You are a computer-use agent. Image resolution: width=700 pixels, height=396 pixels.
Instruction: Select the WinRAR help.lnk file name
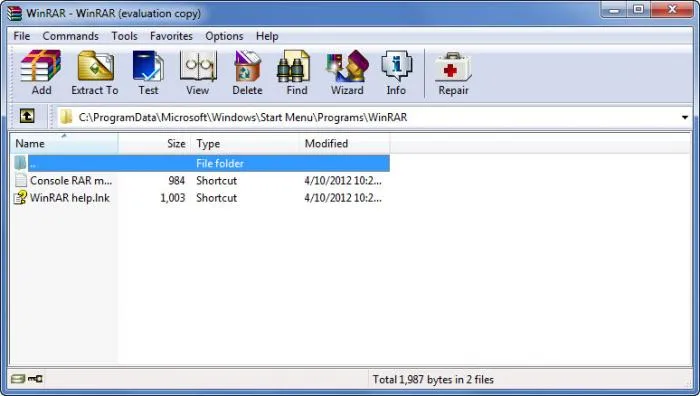click(x=70, y=198)
